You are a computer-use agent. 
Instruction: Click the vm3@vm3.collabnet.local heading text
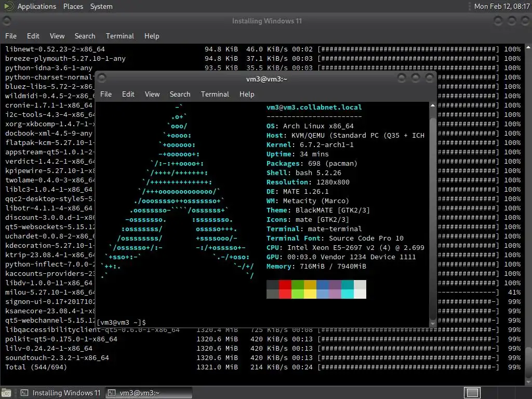pos(314,107)
